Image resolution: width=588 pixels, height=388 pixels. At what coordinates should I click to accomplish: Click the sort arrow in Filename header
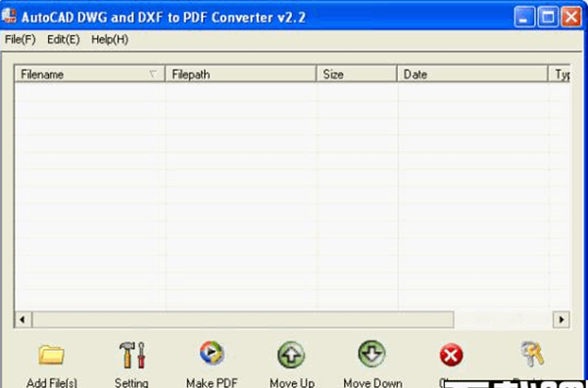coord(153,73)
